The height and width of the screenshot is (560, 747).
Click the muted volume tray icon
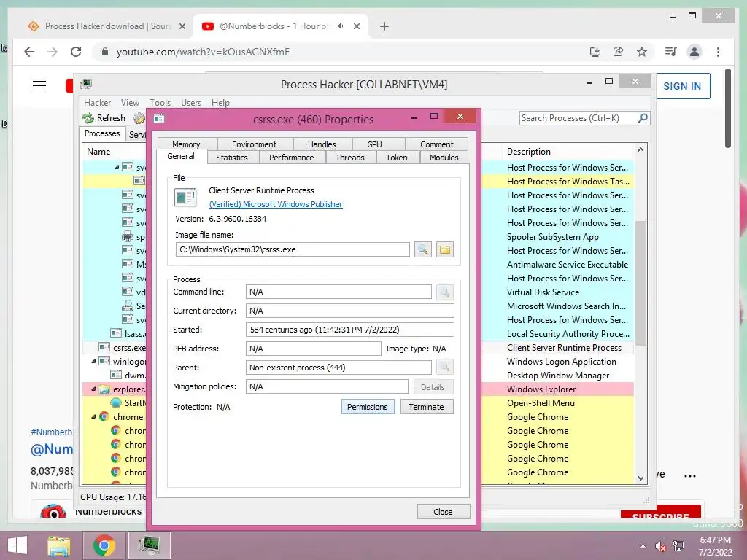pos(660,545)
